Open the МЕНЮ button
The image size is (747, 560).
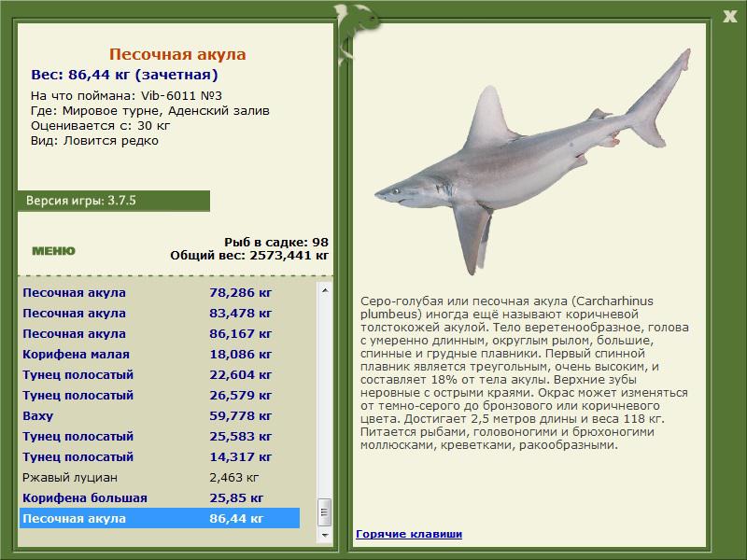pos(53,251)
